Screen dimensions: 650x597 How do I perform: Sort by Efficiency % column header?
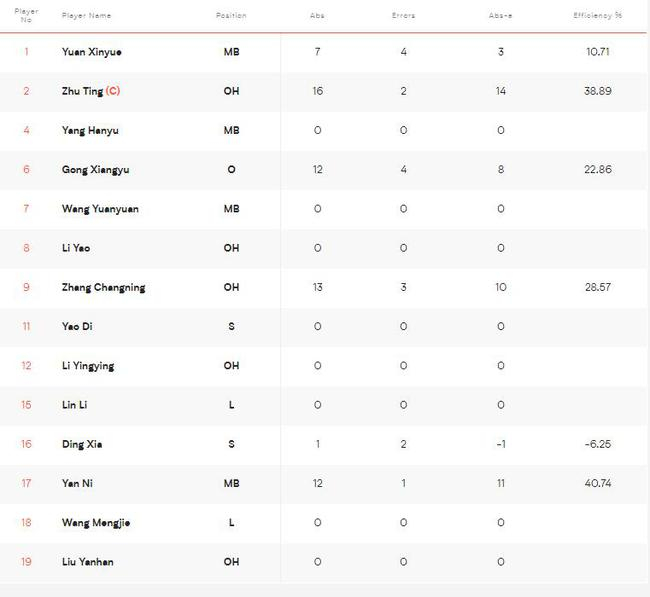(598, 16)
